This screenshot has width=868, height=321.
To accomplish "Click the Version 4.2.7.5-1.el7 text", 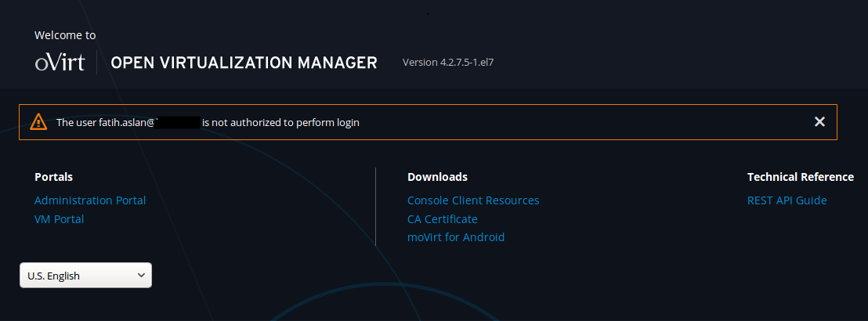I will (x=448, y=63).
